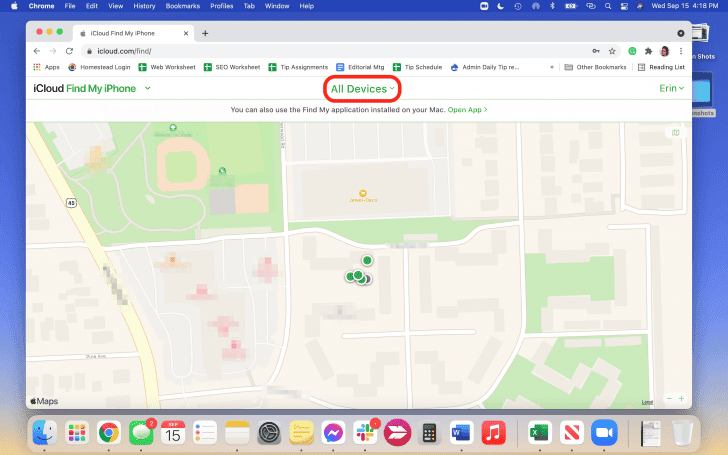Click the map view icon on map
Screen dimensions: 728x455
point(676,132)
